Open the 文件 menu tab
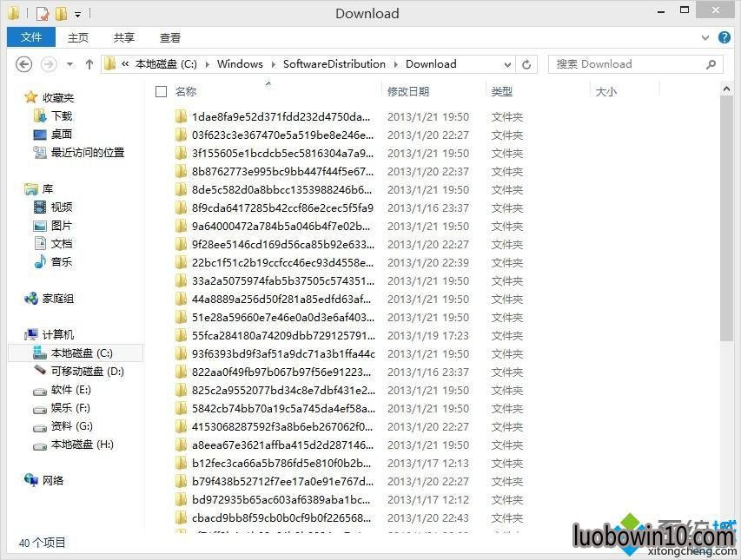 (31, 37)
